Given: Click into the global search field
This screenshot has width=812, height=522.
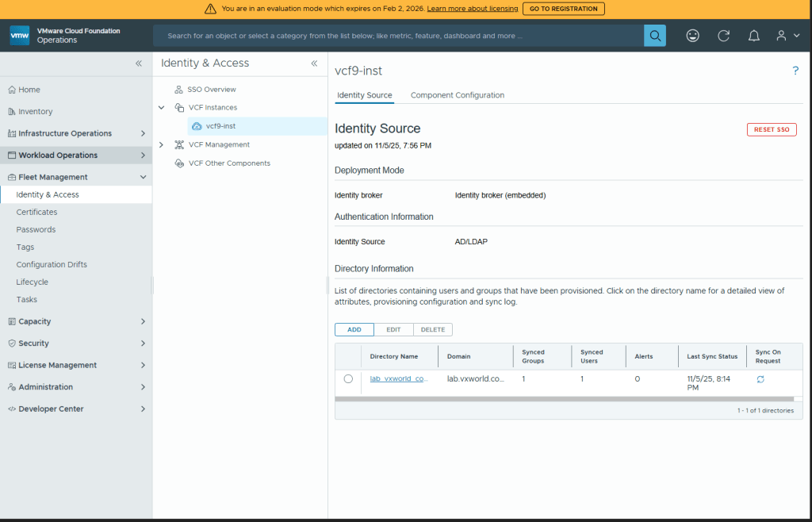Looking at the screenshot, I should click(396, 36).
